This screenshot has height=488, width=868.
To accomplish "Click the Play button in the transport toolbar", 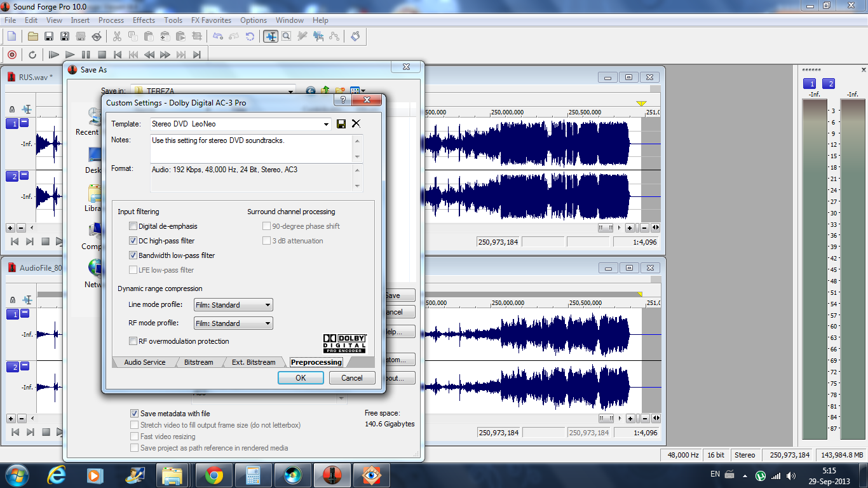I will coord(70,55).
